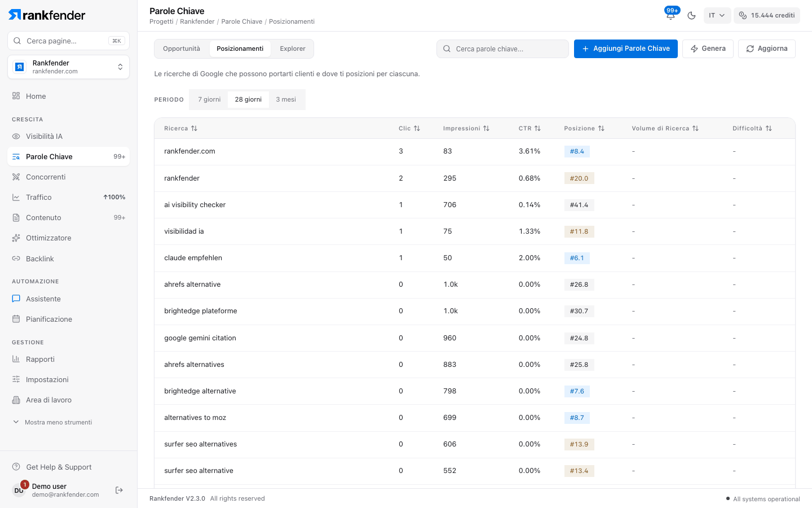Sort table by Ricerca column
The image size is (812, 508).
coord(181,128)
